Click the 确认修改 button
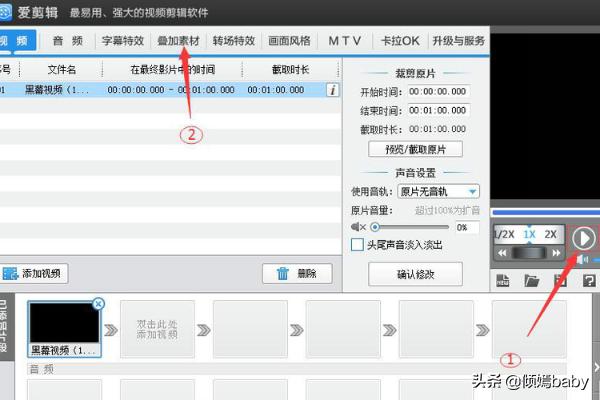Viewport: 600px width, 400px height. pos(415,273)
